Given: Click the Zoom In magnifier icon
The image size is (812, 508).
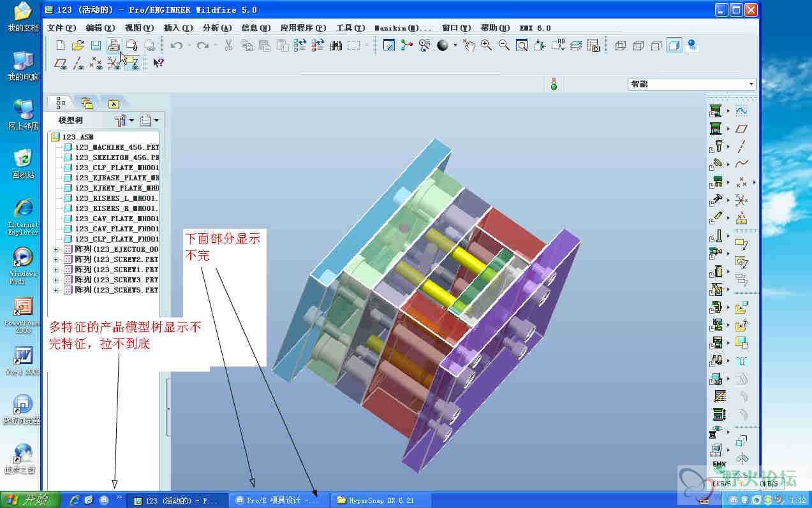Looking at the screenshot, I should pos(487,45).
